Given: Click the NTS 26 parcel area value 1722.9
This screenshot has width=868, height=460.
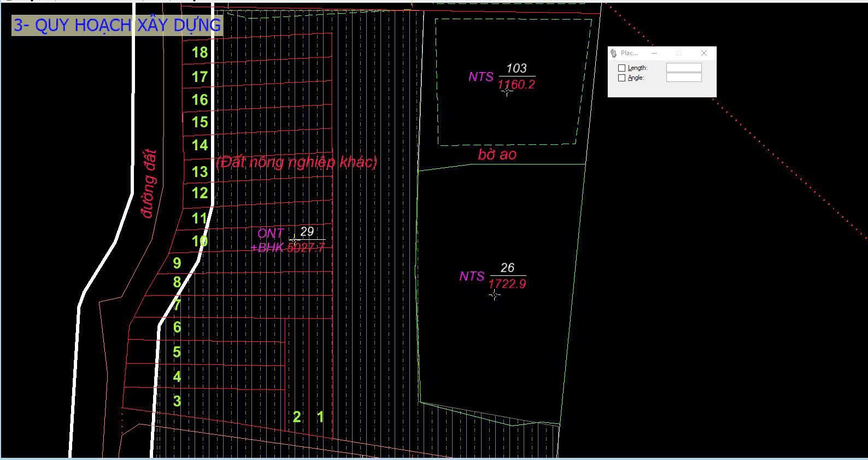Looking at the screenshot, I should click(507, 284).
